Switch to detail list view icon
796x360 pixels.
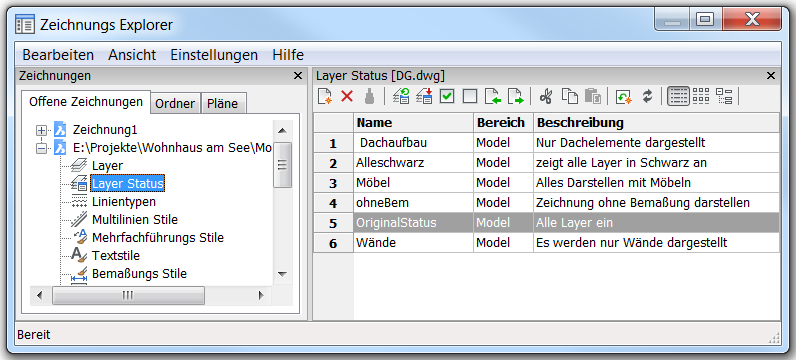[x=678, y=96]
